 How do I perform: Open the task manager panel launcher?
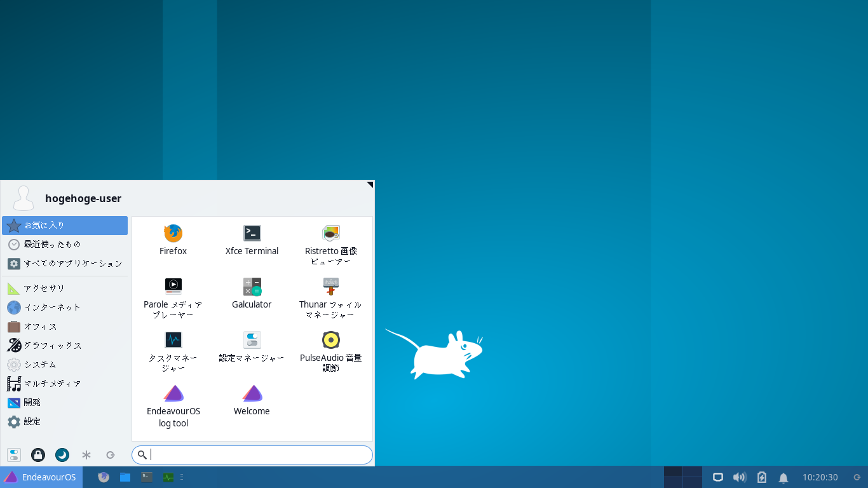click(168, 477)
